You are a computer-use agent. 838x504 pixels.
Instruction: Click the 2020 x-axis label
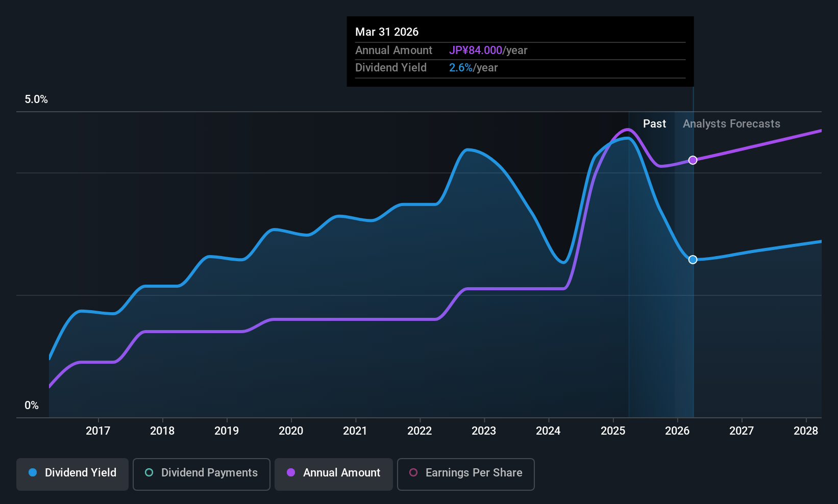[291, 431]
